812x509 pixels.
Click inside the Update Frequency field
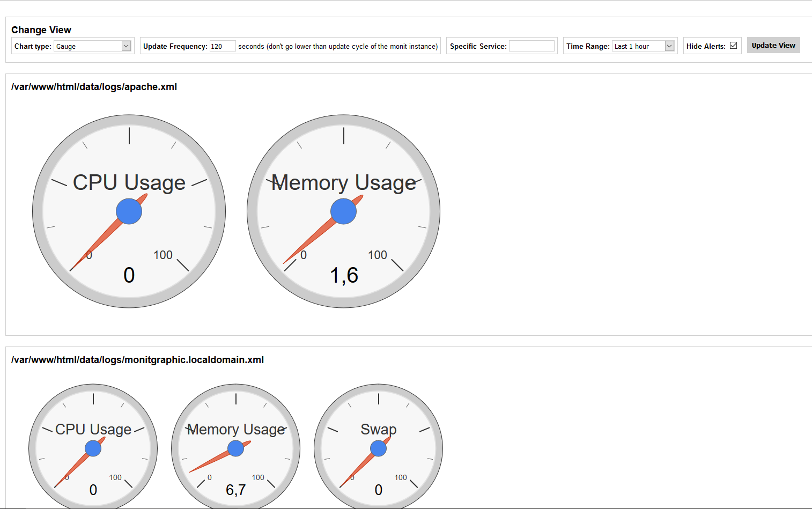tap(223, 46)
